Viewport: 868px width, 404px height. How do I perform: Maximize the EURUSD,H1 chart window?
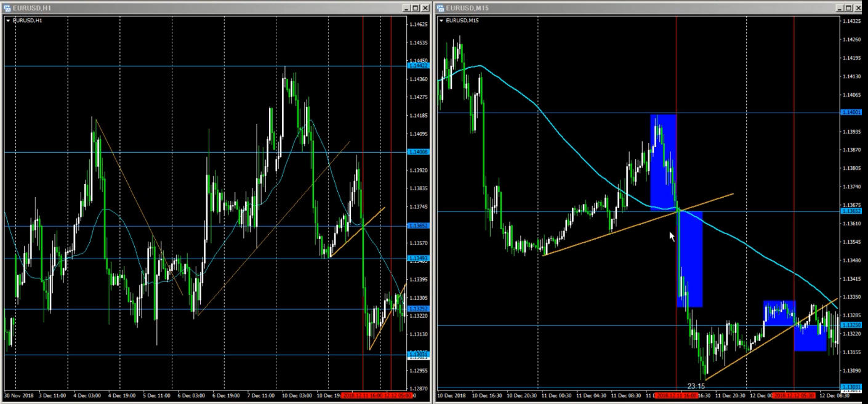point(416,8)
